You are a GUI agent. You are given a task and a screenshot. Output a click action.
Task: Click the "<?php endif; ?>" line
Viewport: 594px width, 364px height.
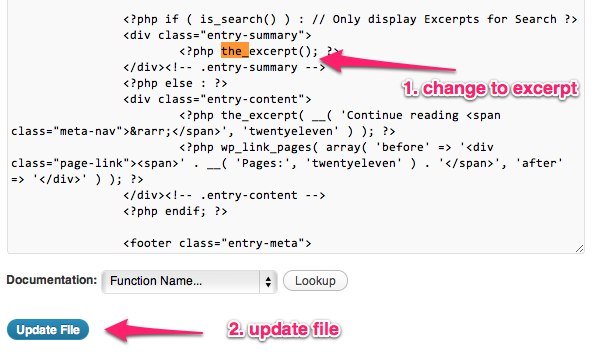coord(175,211)
